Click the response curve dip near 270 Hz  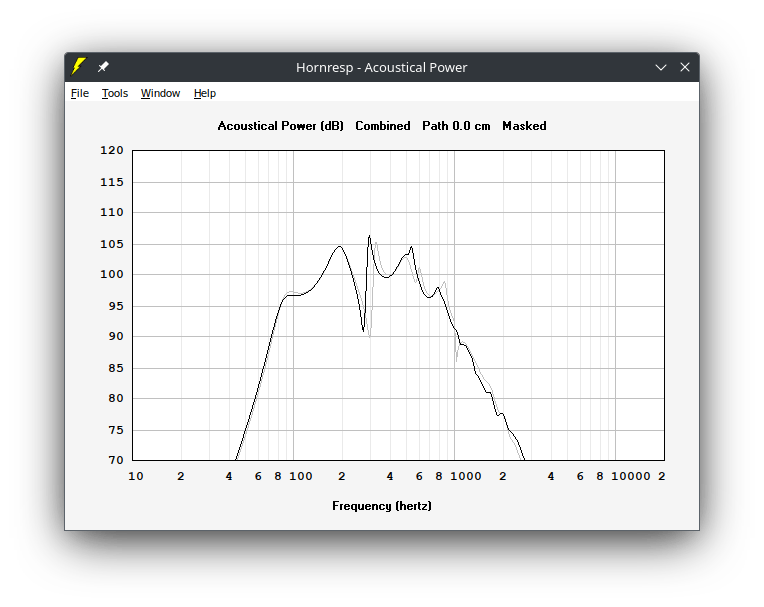[363, 331]
